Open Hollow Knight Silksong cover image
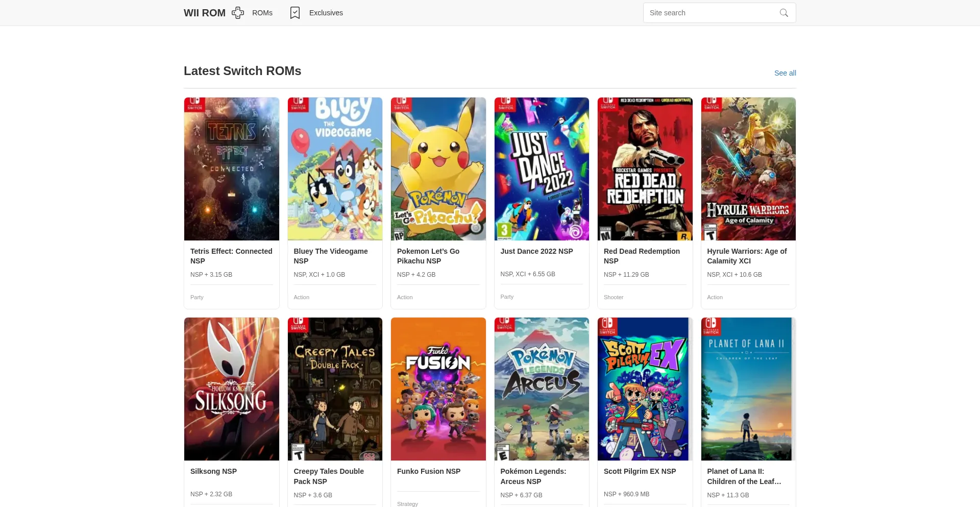980x507 pixels. click(x=232, y=389)
